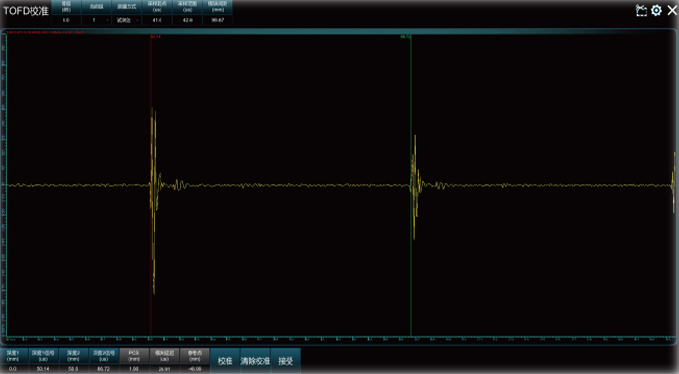Click the PCS value field
679x374 pixels.
[134, 369]
